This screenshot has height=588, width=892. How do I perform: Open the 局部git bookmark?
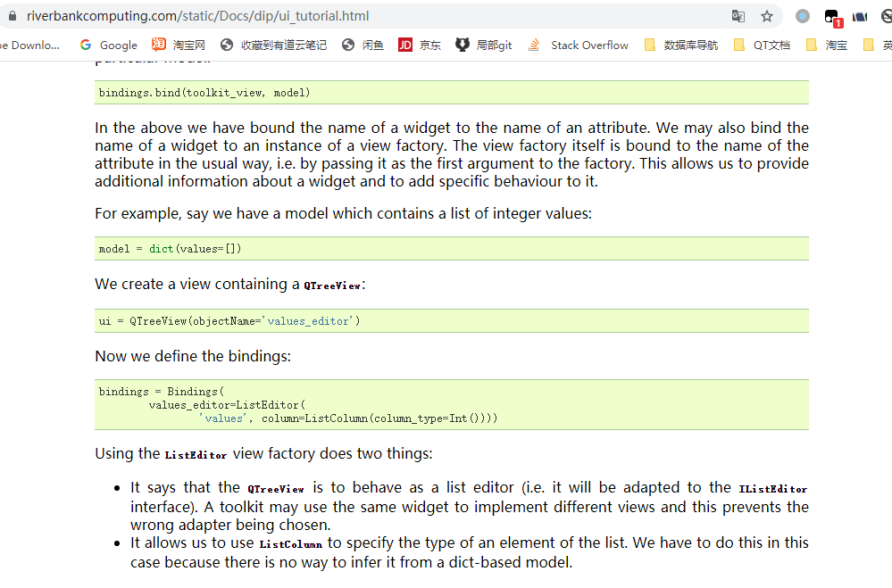point(484,45)
